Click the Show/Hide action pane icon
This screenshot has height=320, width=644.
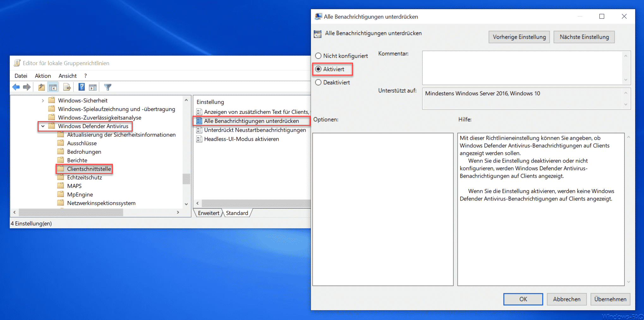[x=93, y=87]
